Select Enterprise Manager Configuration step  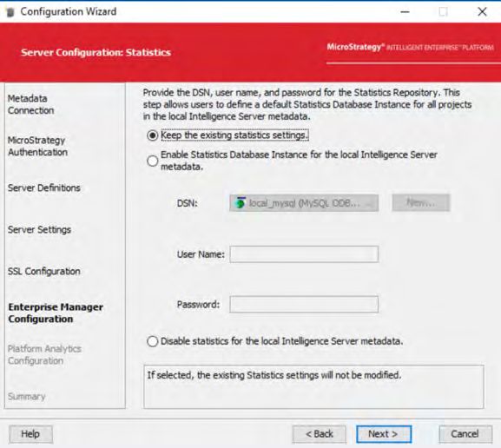pyautogui.click(x=56, y=313)
